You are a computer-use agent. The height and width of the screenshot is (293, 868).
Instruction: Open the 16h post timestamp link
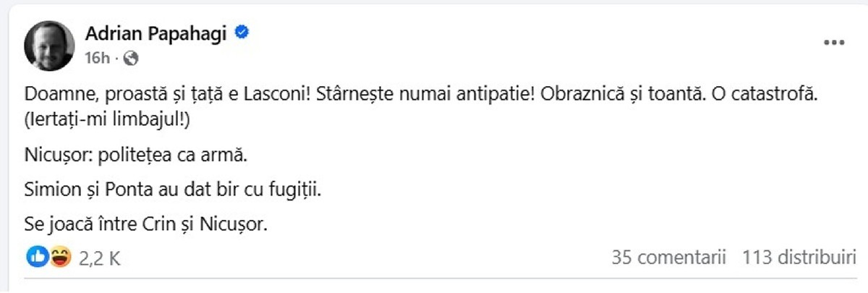pyautogui.click(x=97, y=59)
